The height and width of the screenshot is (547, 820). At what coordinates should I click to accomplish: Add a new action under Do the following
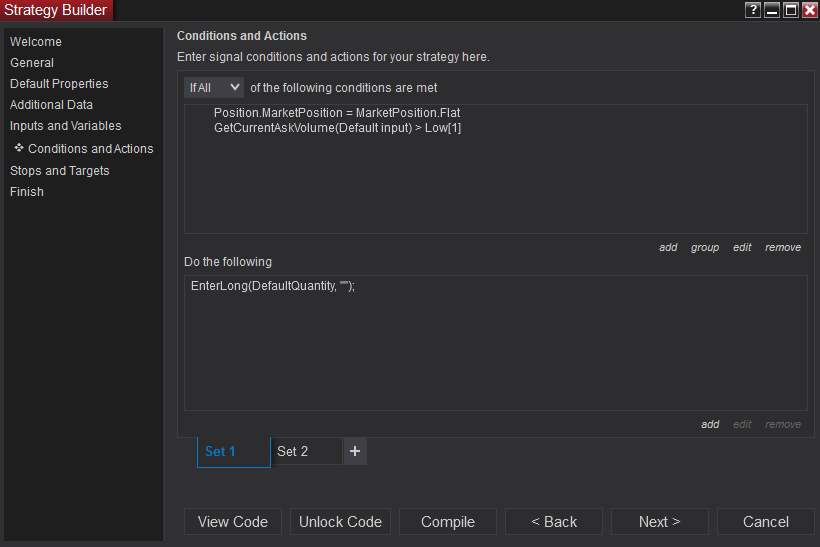(710, 424)
